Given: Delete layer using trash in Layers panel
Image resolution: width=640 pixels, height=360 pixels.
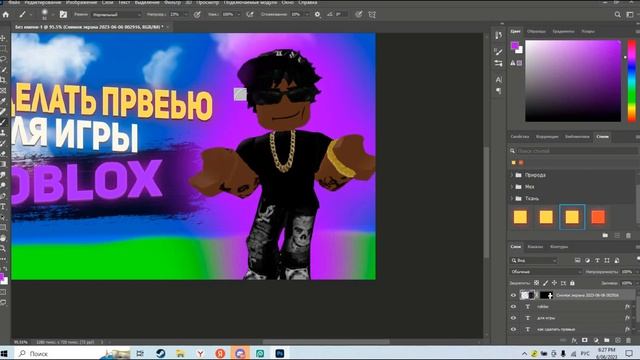Looking at the screenshot, I should pos(629,340).
